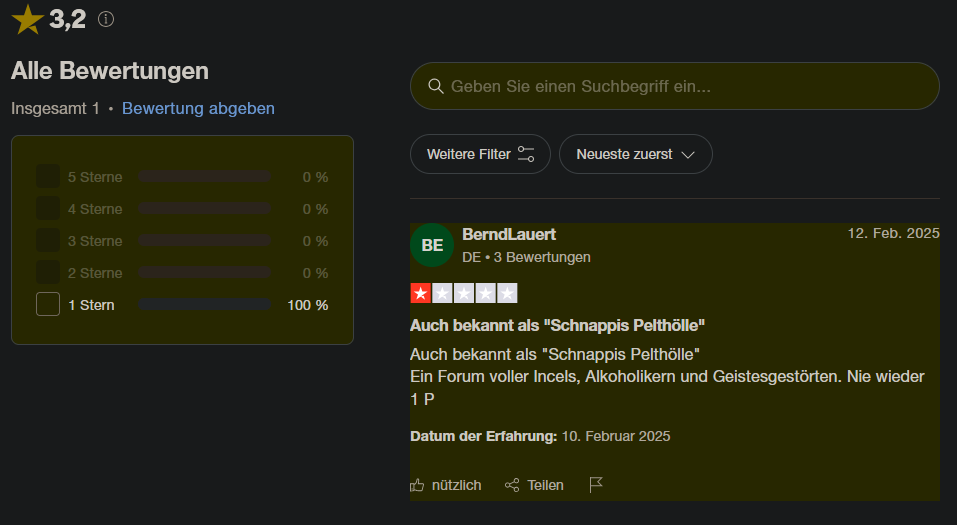Check the 1 Stern filter checkbox

coord(48,304)
